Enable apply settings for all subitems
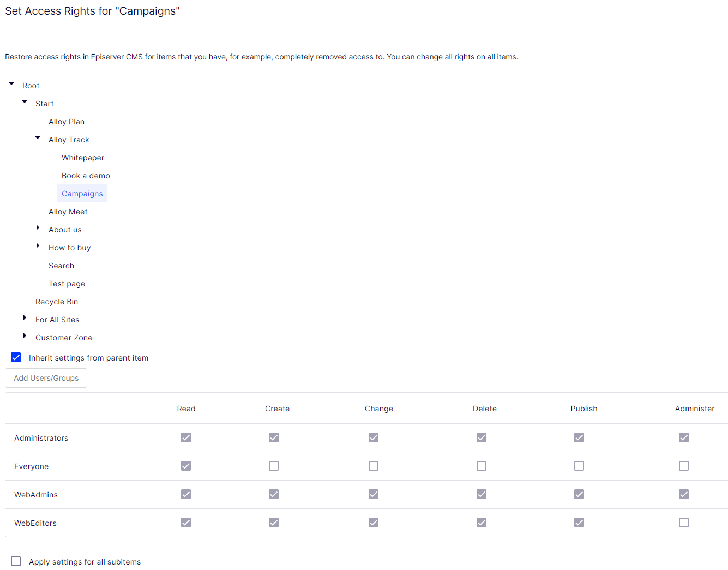The image size is (728, 570). 16,561
